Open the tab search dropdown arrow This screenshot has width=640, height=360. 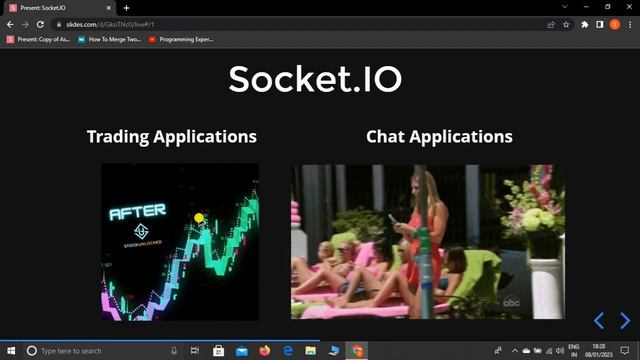pyautogui.click(x=564, y=7)
